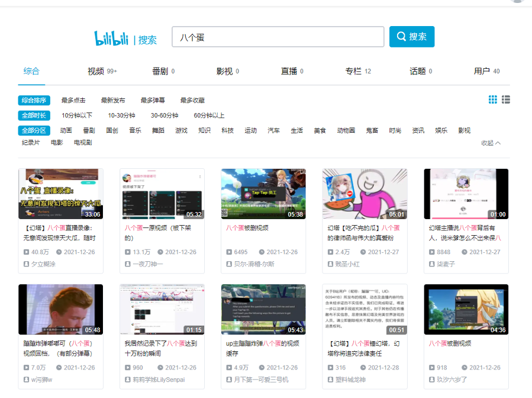This screenshot has height=398, width=532.
Task: Click uploader icon next to 贝尔-滑稽-尔斯
Action: [x=228, y=264]
